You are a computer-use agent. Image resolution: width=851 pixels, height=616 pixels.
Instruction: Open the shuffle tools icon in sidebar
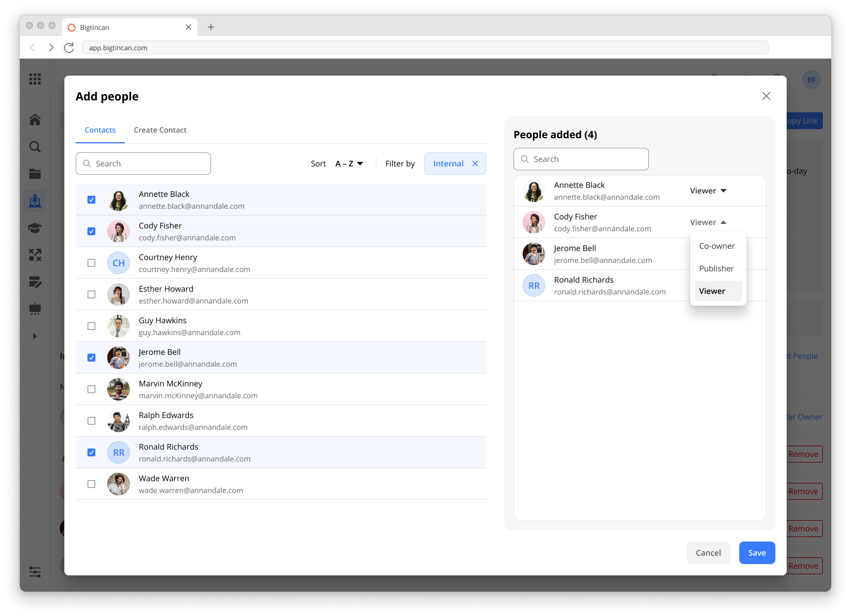coord(35,255)
